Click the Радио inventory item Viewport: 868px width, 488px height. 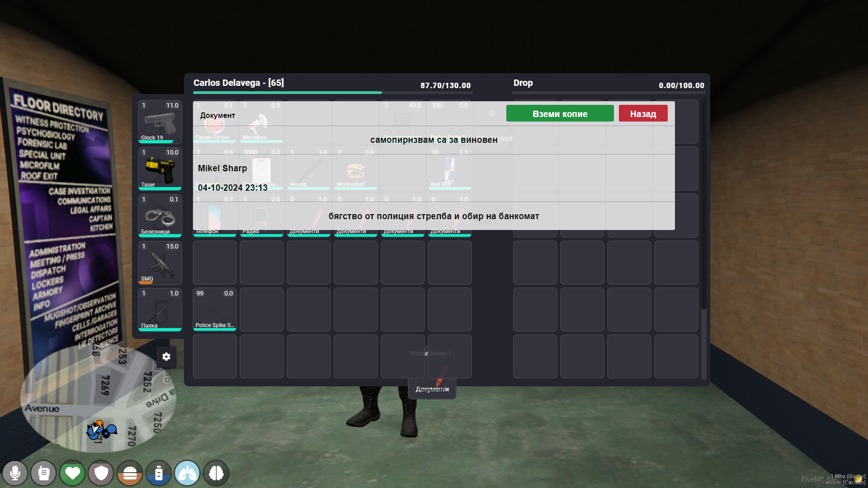[x=262, y=216]
